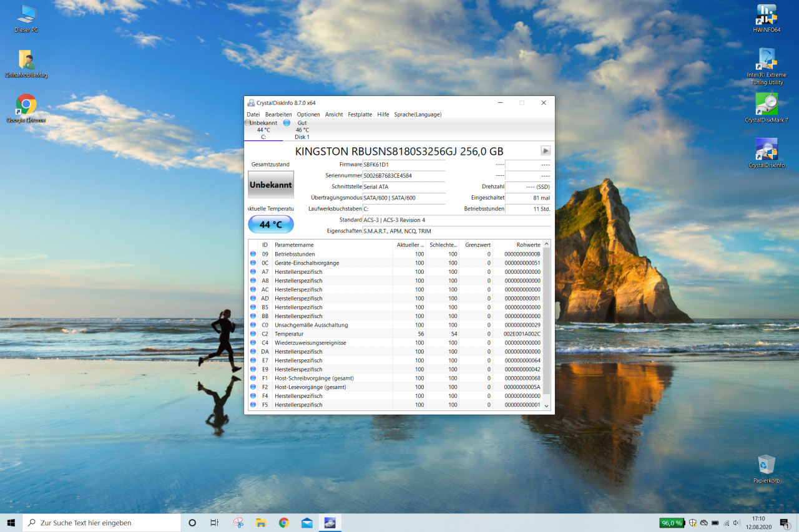This screenshot has height=532, width=799.
Task: Select the Wiederzuweisungsereignisse row
Action: [395, 342]
